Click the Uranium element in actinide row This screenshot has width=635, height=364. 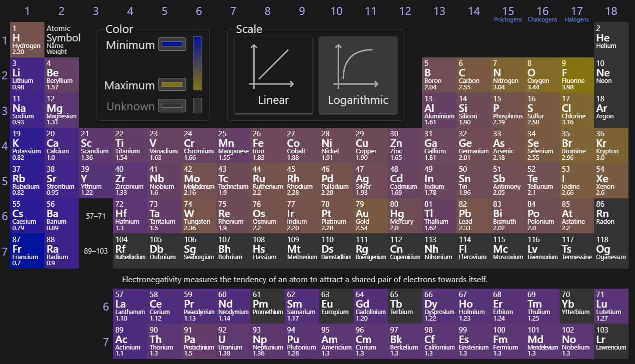(233, 341)
